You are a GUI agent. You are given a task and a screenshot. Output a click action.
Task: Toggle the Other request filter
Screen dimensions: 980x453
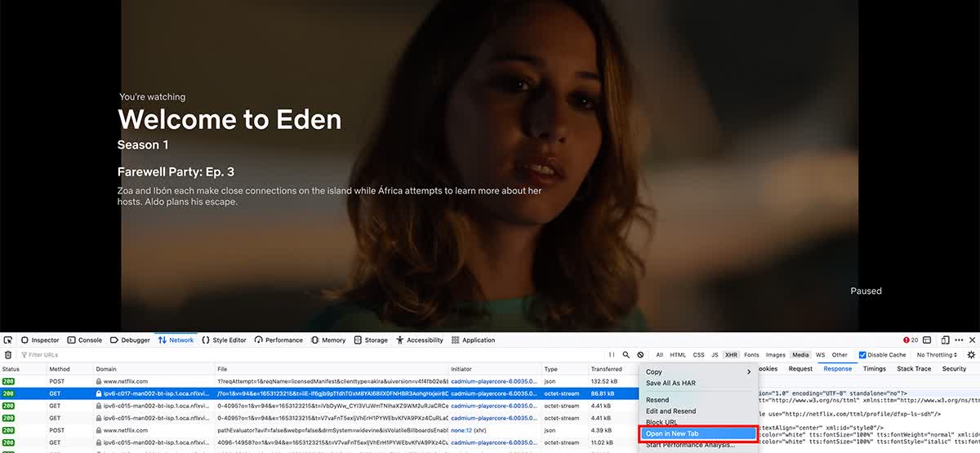[840, 355]
